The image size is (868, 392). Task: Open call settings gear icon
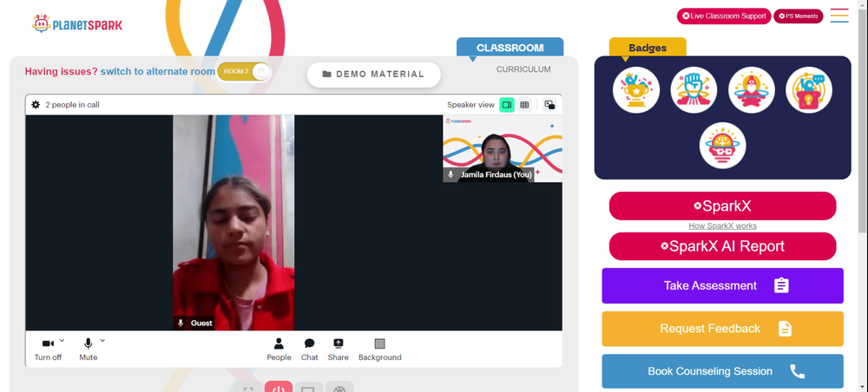click(36, 104)
